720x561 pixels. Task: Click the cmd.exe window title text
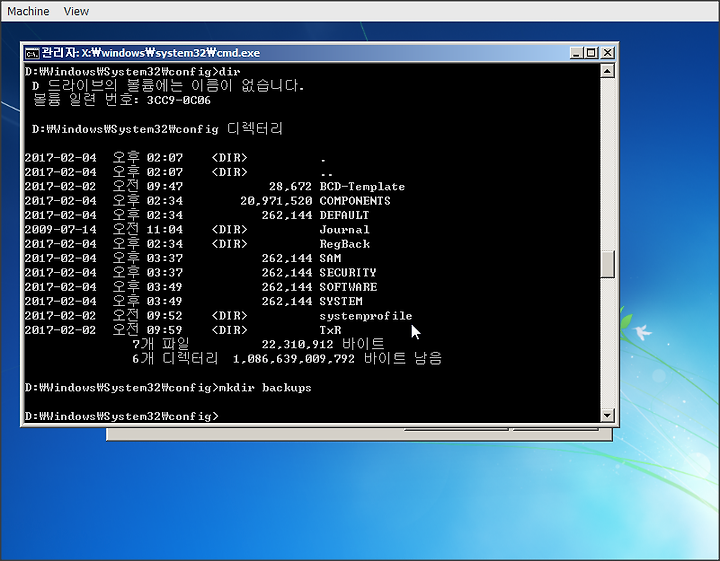click(151, 53)
